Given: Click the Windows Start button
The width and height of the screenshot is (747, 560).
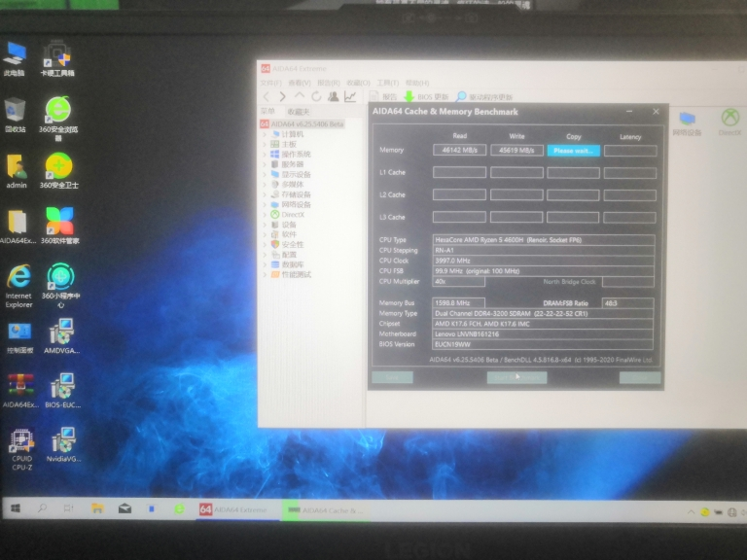Looking at the screenshot, I should point(17,508).
